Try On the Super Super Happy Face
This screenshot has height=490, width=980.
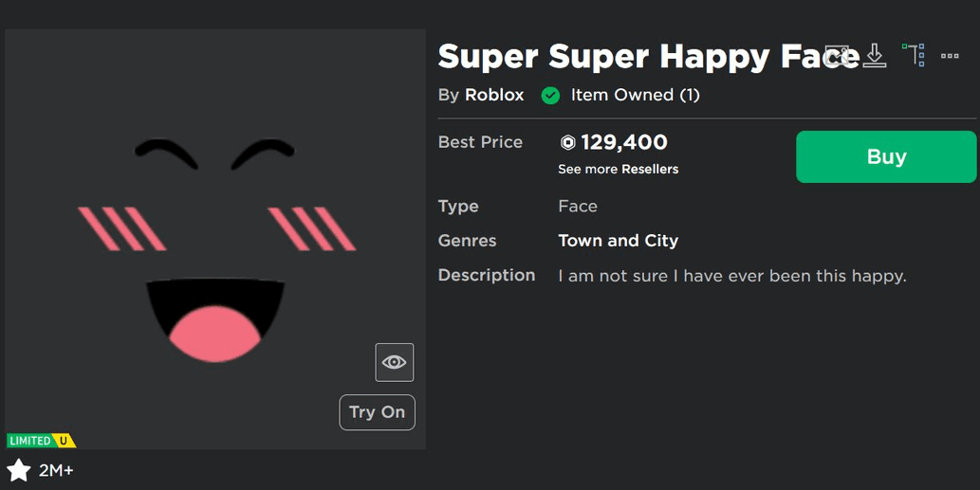coord(377,412)
